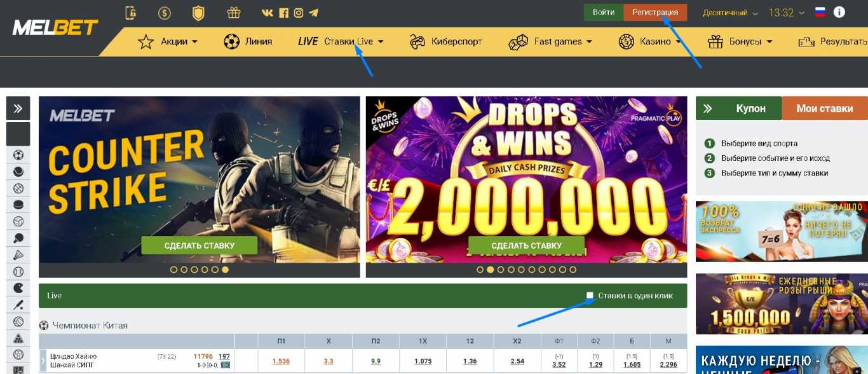Expand the Акции dropdown menu
This screenshot has height=374, width=868.
[x=168, y=41]
